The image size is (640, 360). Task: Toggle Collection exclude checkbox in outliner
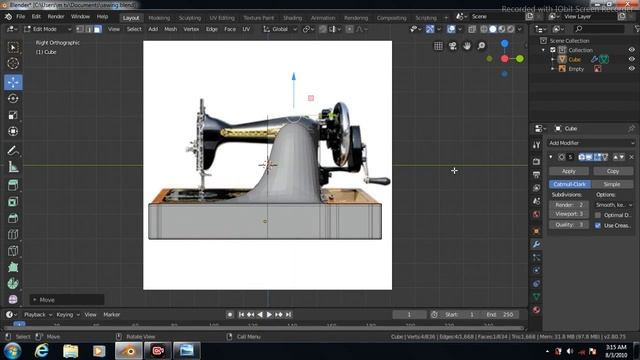click(553, 50)
